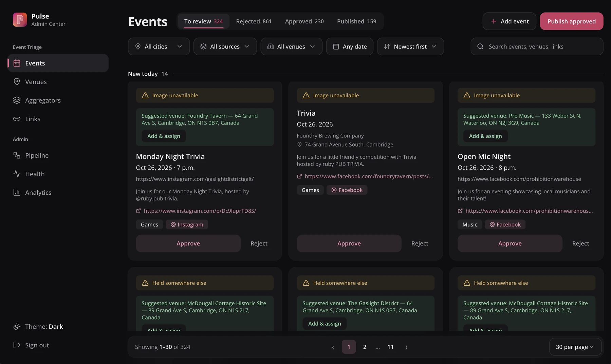Expand the All sources filter
611x364 pixels.
click(225, 46)
